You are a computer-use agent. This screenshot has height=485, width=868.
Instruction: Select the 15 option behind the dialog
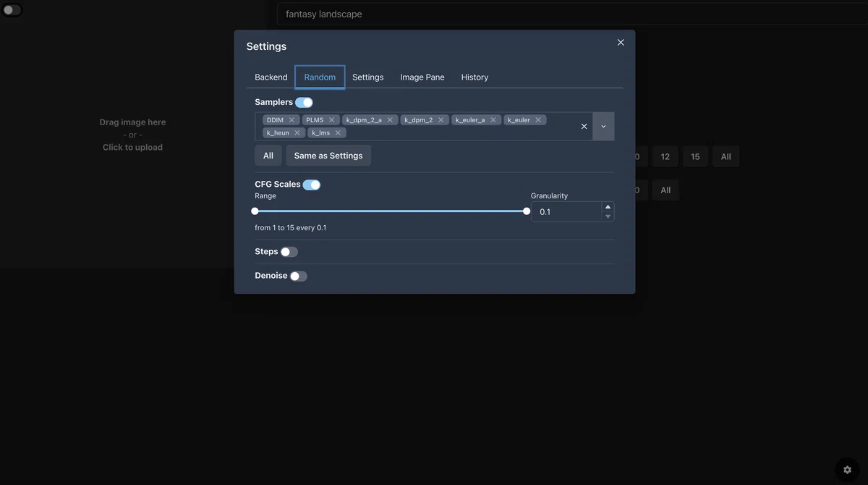[695, 156]
